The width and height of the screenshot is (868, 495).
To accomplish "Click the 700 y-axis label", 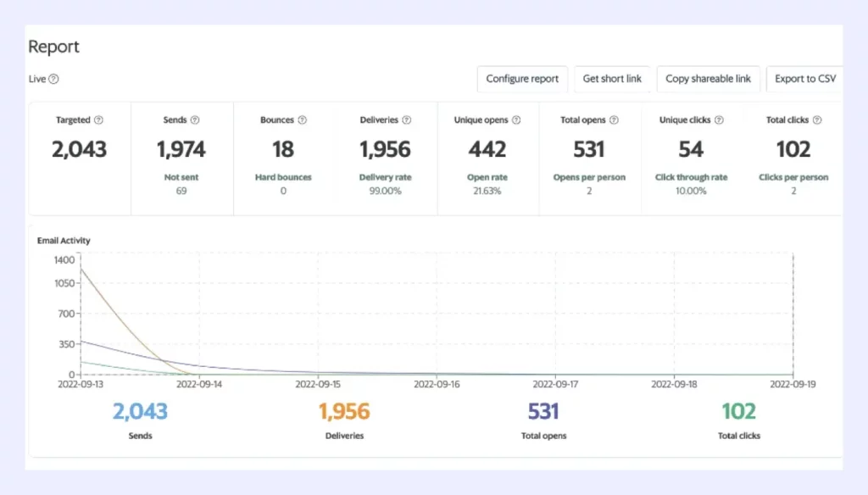I will click(x=66, y=314).
